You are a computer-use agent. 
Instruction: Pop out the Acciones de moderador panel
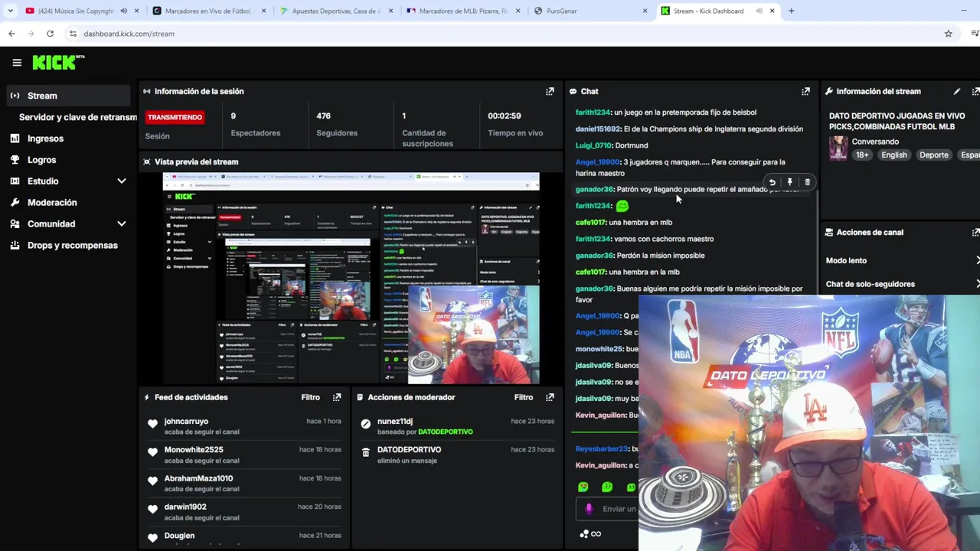[550, 397]
